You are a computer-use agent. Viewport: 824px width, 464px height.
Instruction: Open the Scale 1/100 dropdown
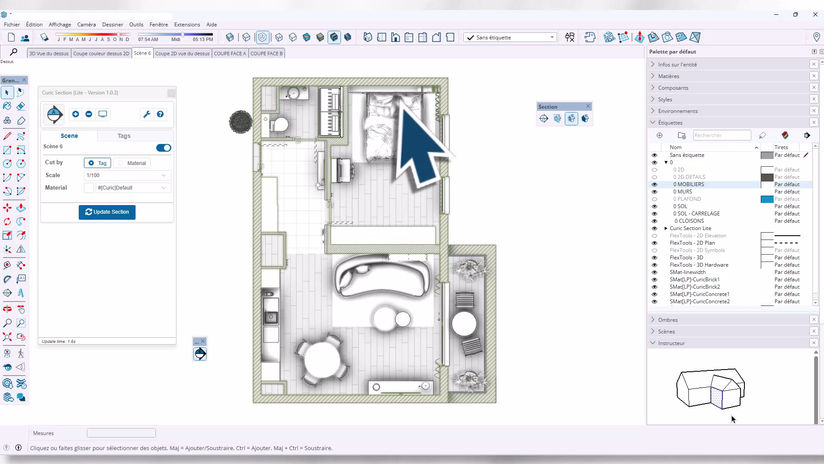126,175
